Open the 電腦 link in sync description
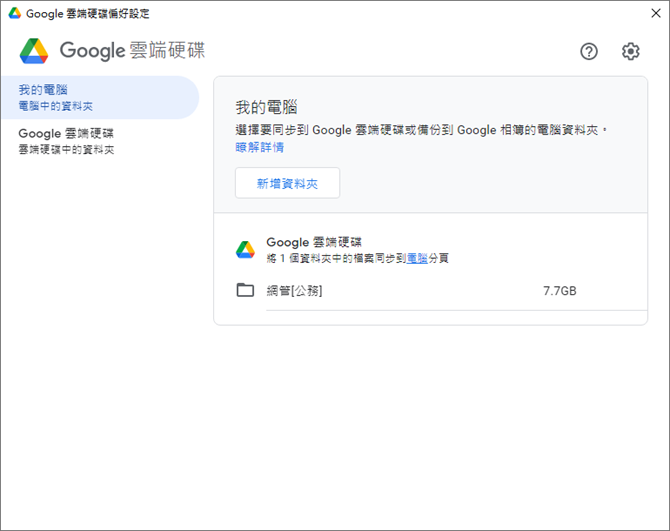Viewport: 670px width, 531px height. pos(417,258)
